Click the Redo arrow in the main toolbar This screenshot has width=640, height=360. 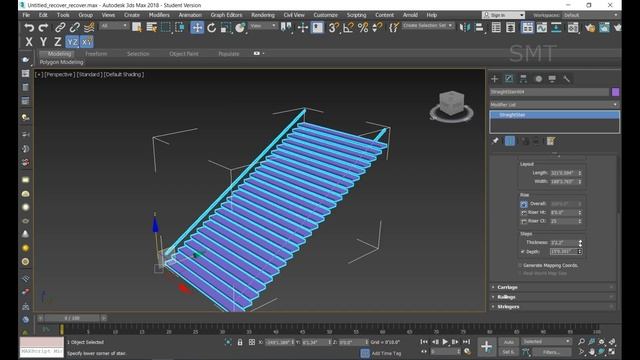pos(43,28)
